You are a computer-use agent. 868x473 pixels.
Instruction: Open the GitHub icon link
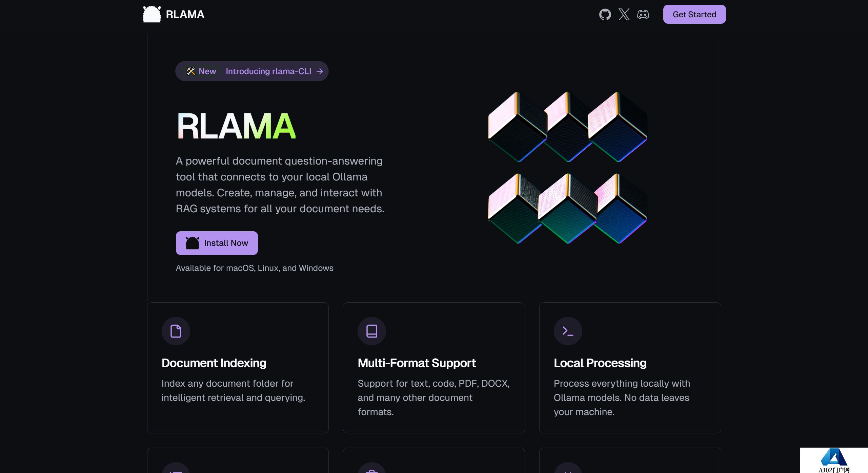pos(605,15)
